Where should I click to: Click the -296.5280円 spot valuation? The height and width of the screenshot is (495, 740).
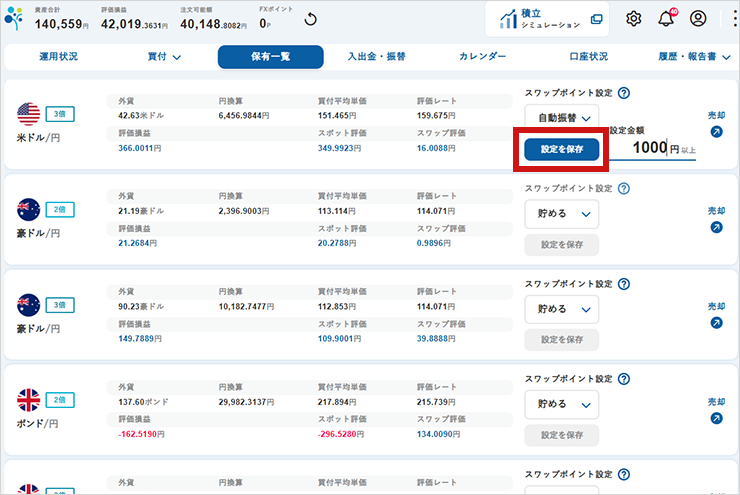[x=341, y=434]
